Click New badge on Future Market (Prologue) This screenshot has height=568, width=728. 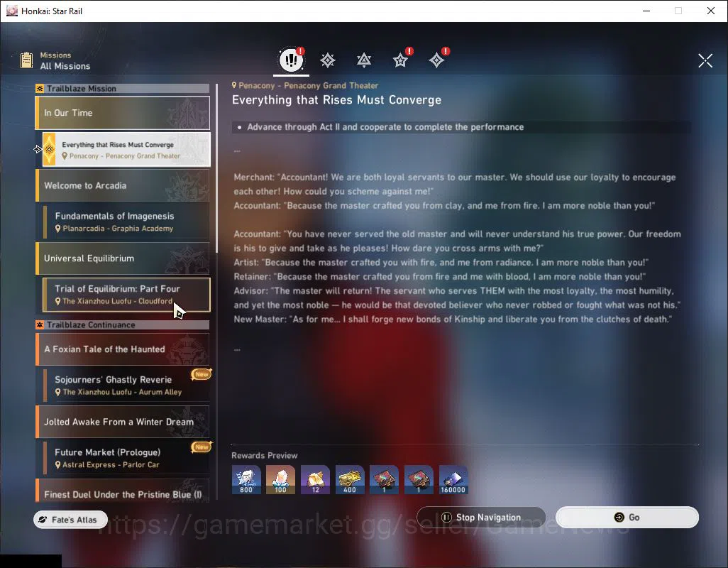pos(202,447)
